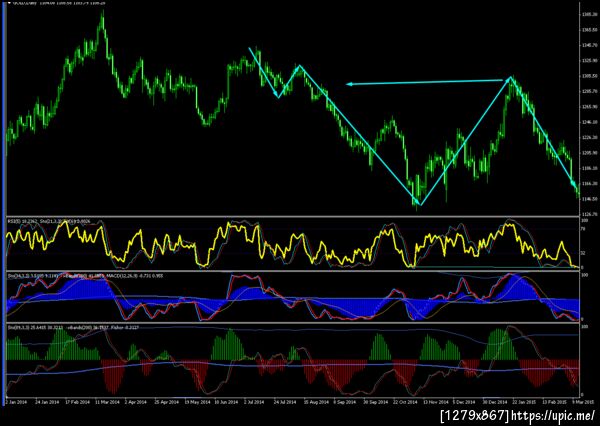The image size is (600, 426).
Task: Click the 1146.50 price level on axis
Action: point(588,199)
